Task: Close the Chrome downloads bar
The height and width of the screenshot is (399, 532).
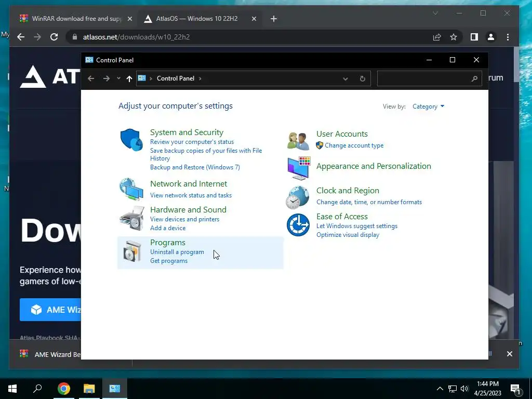Action: tap(509, 354)
